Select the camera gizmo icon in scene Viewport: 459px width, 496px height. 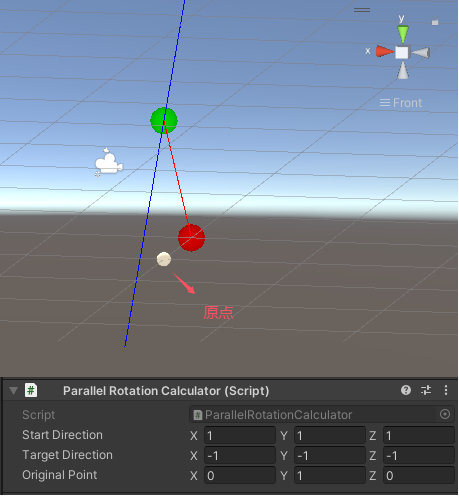(108, 162)
